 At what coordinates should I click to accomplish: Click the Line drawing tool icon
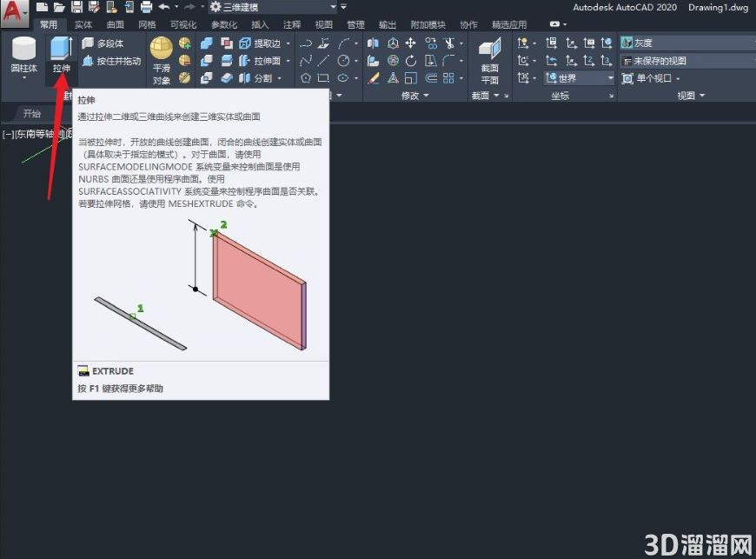323,61
